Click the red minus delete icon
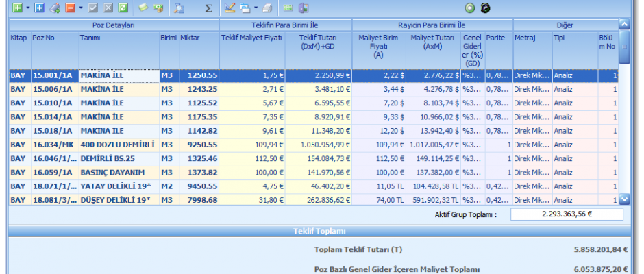 (71, 8)
